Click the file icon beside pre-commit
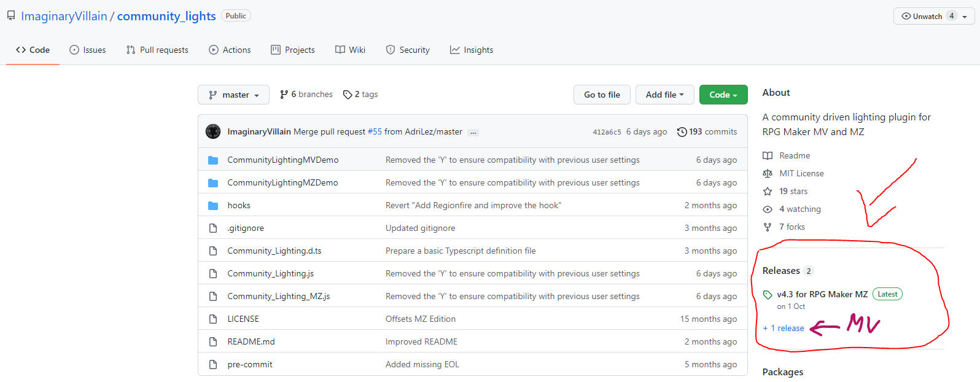 [x=213, y=364]
